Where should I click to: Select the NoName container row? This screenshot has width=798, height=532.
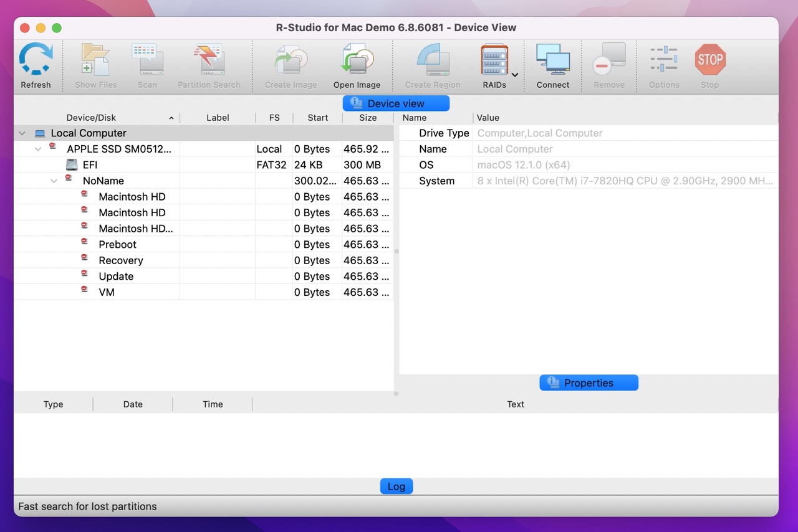coord(204,181)
